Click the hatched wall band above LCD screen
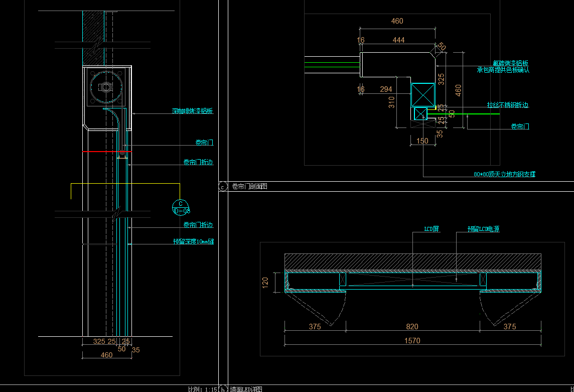This screenshot has height=392, width=574. point(412,262)
